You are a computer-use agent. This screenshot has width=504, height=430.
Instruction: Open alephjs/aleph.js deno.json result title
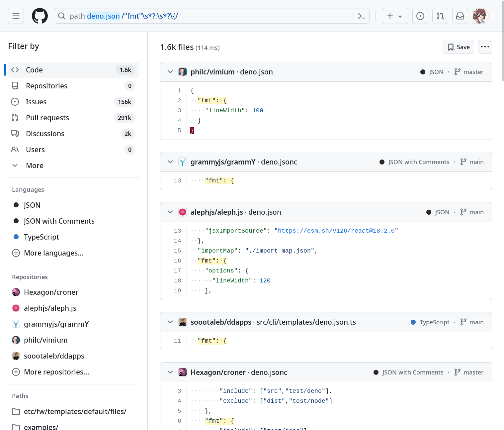[236, 212]
